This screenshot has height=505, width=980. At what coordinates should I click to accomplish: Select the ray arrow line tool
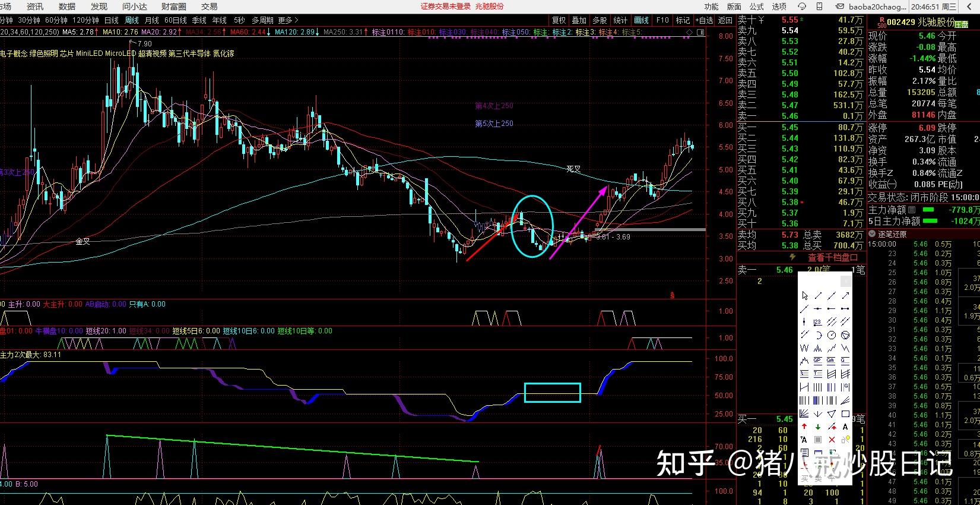click(845, 296)
